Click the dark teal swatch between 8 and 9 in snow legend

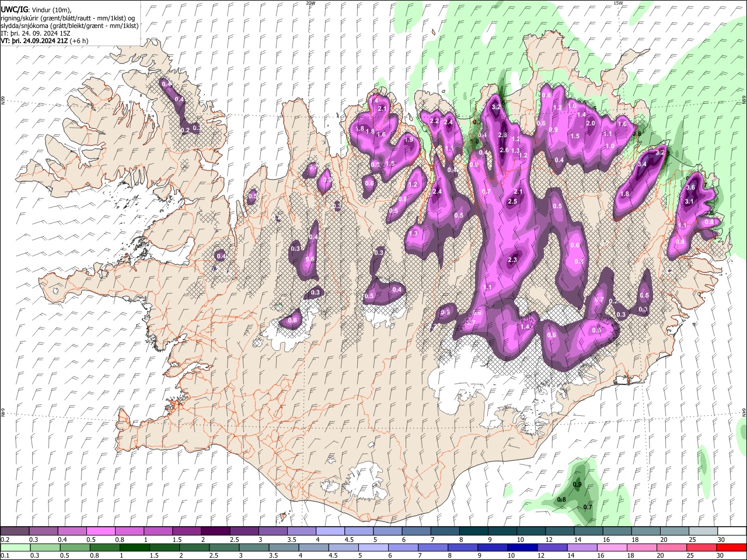tap(473, 531)
